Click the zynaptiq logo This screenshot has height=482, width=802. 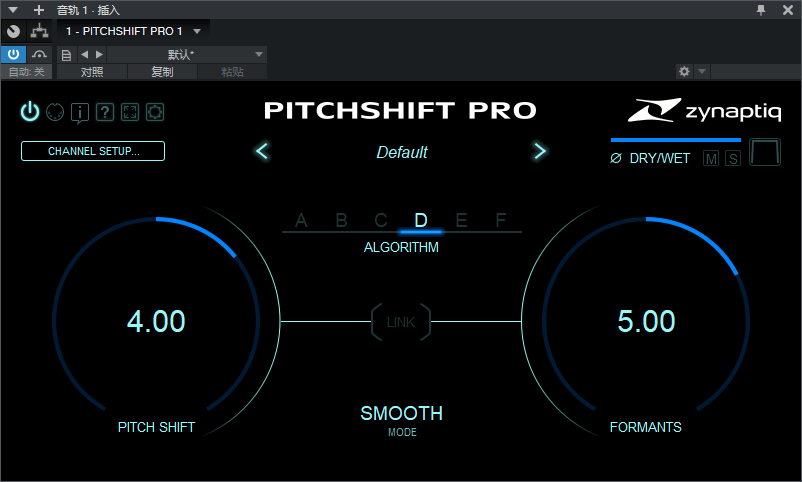(704, 110)
